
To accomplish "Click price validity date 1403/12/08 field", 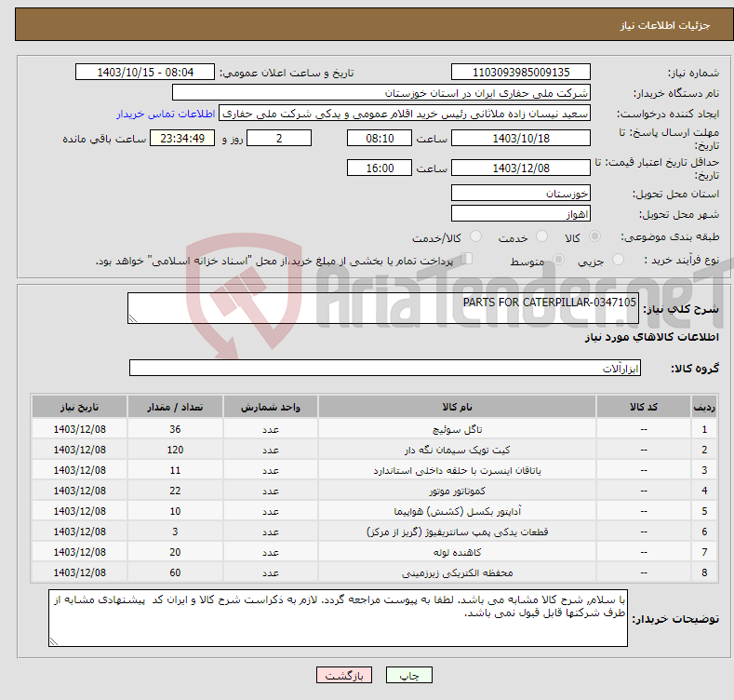I will click(x=521, y=168).
